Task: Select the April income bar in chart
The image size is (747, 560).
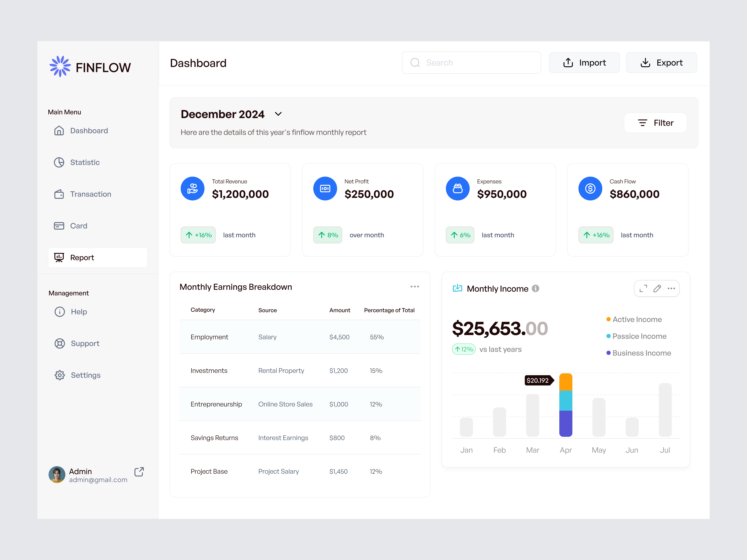Action: (x=566, y=405)
